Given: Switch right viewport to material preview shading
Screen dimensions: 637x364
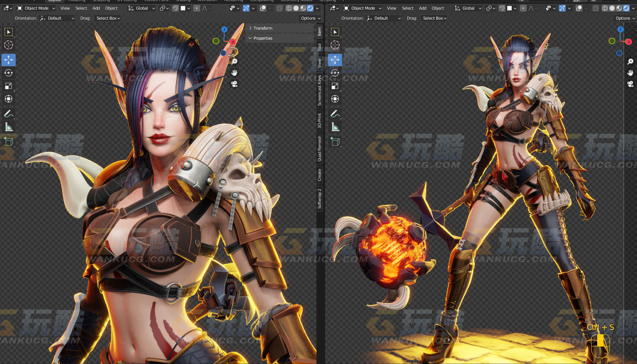Looking at the screenshot, I should pyautogui.click(x=619, y=8).
